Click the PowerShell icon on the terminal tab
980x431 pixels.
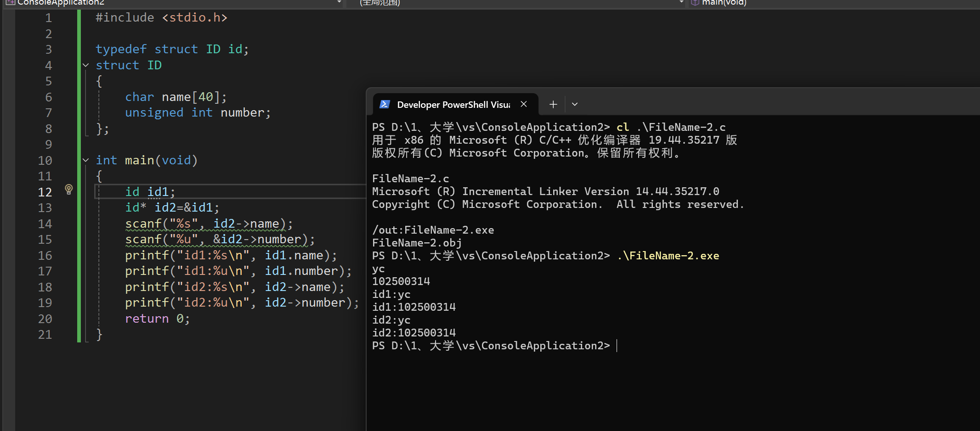point(385,104)
